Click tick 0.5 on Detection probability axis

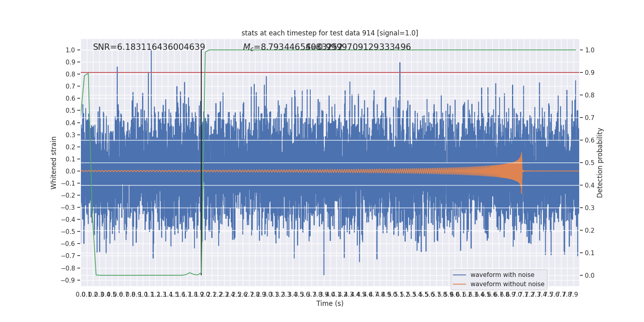pyautogui.click(x=590, y=163)
